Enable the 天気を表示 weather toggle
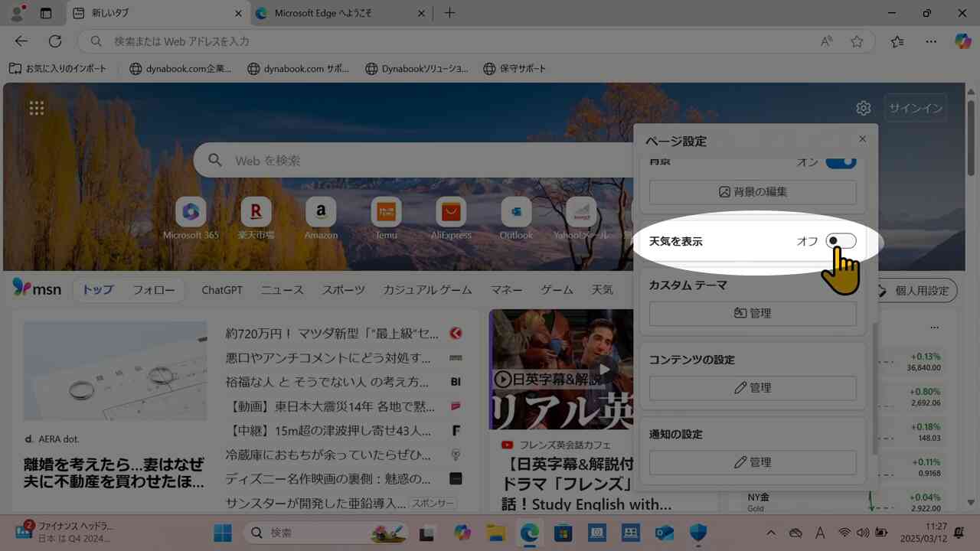Image resolution: width=980 pixels, height=551 pixels. tap(840, 241)
